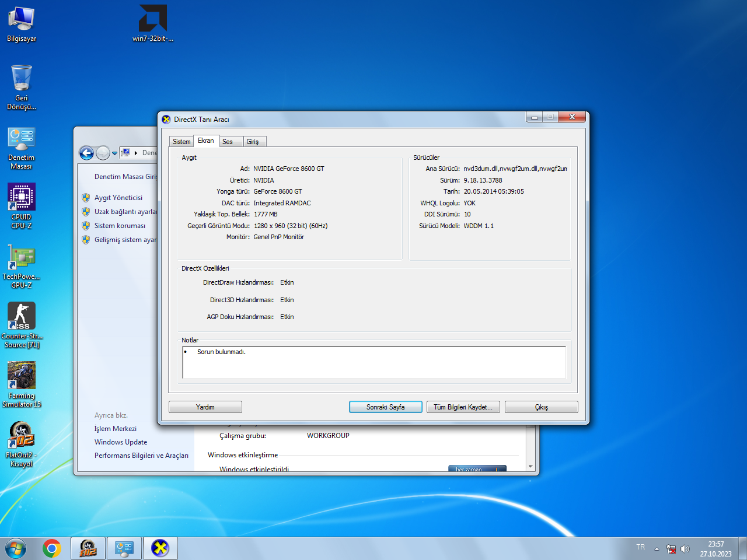
Task: Minimize the DirectX Tanı Aracı window
Action: tap(534, 117)
